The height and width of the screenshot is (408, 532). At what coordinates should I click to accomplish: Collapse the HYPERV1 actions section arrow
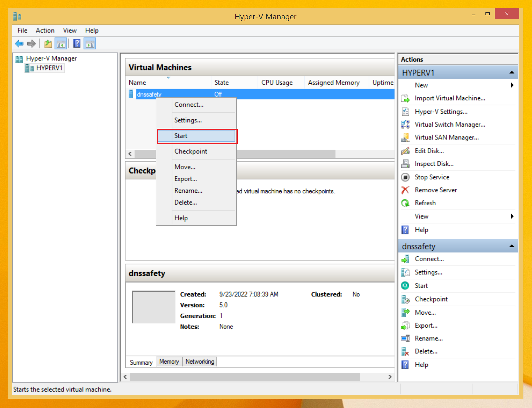(x=512, y=72)
